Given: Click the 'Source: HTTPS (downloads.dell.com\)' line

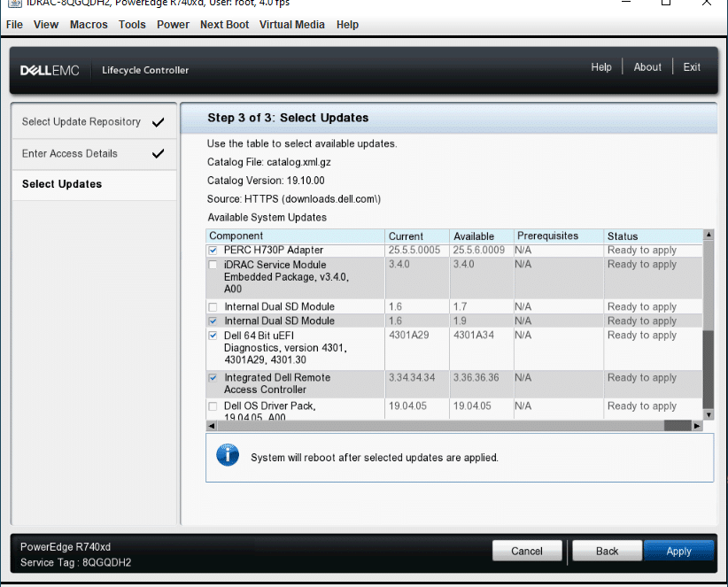Looking at the screenshot, I should coord(294,199).
